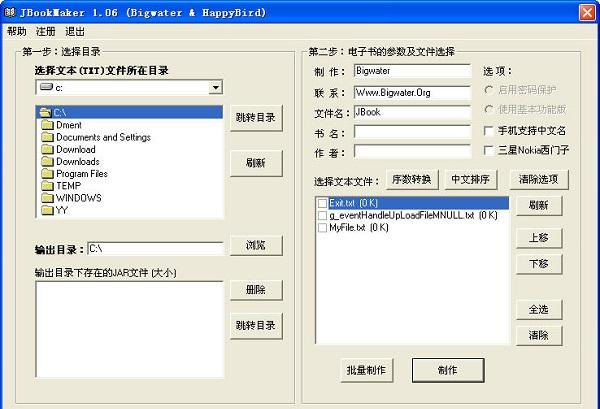Focus the 制作 Bigwater input field
This screenshot has width=600, height=409.
coord(412,71)
